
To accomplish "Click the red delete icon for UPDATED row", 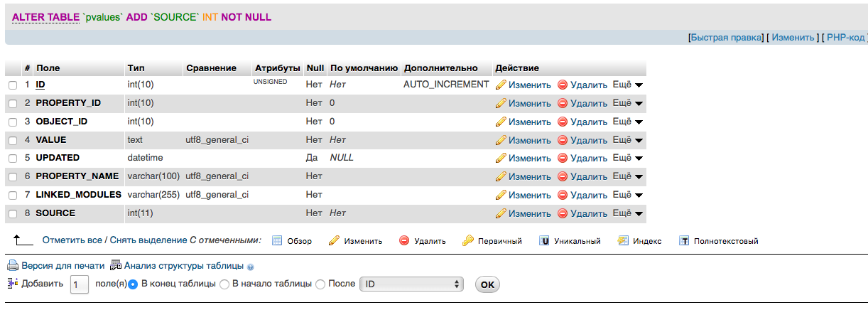I will pyautogui.click(x=563, y=158).
